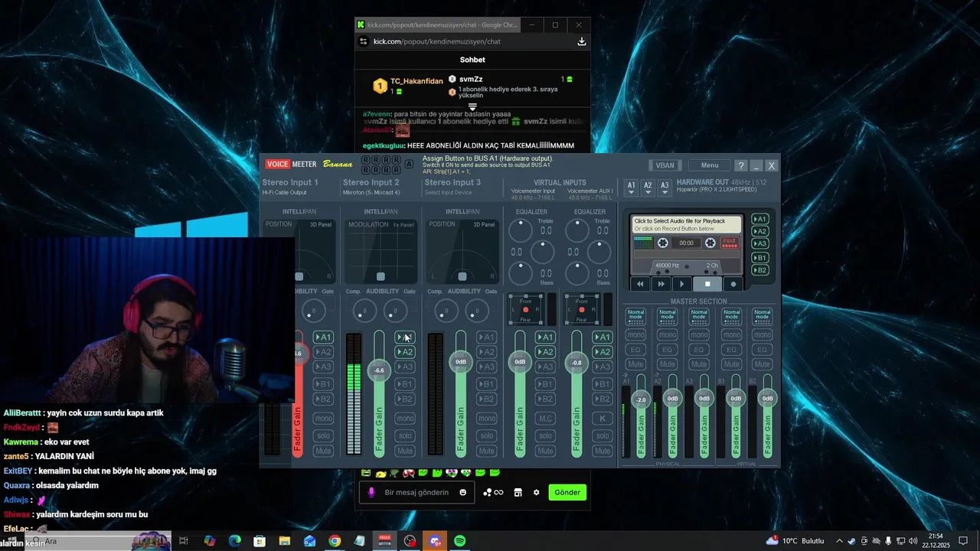
Task: Open emoji picker in chat message box
Action: (x=462, y=492)
